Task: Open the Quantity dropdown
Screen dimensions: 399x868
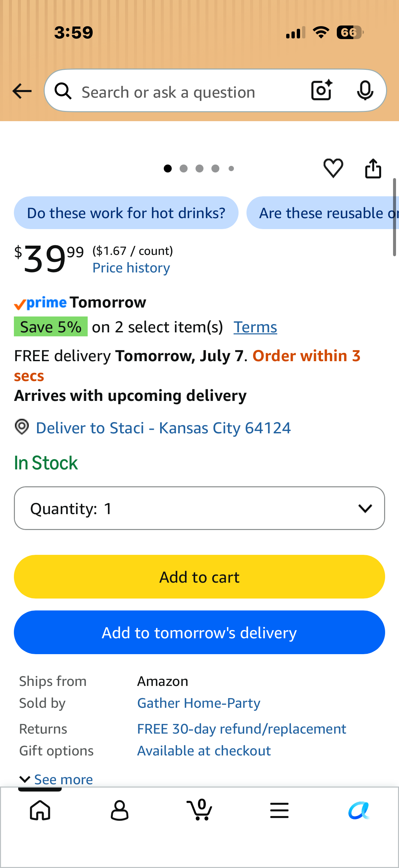Action: 199,508
